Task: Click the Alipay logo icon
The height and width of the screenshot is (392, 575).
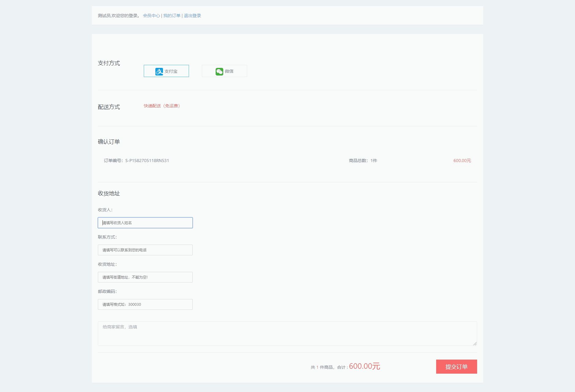Action: [x=159, y=71]
